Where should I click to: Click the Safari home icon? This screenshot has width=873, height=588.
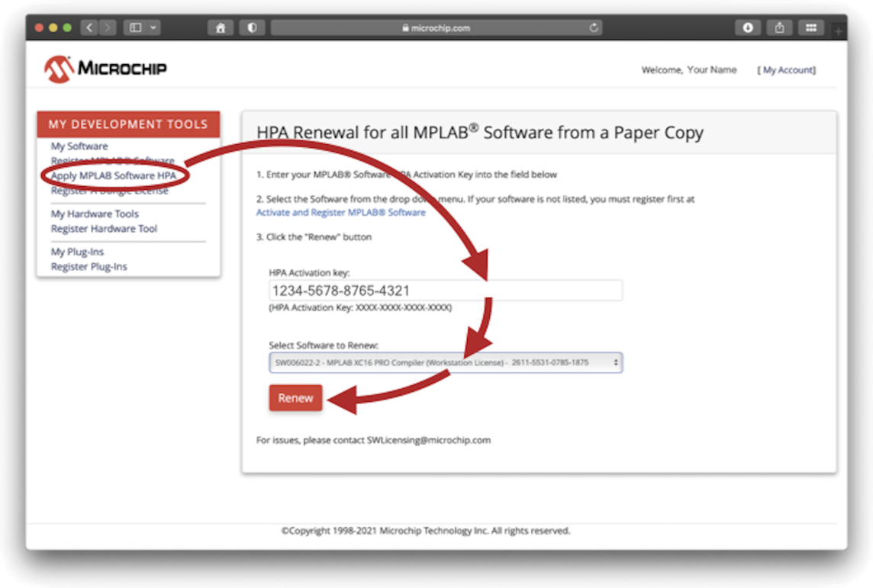tap(221, 27)
